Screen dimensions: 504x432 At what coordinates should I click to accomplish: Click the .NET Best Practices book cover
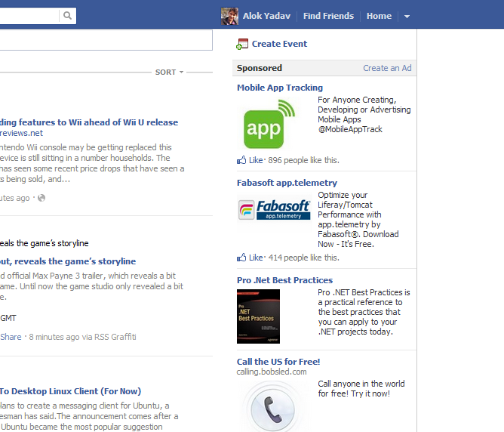click(259, 316)
